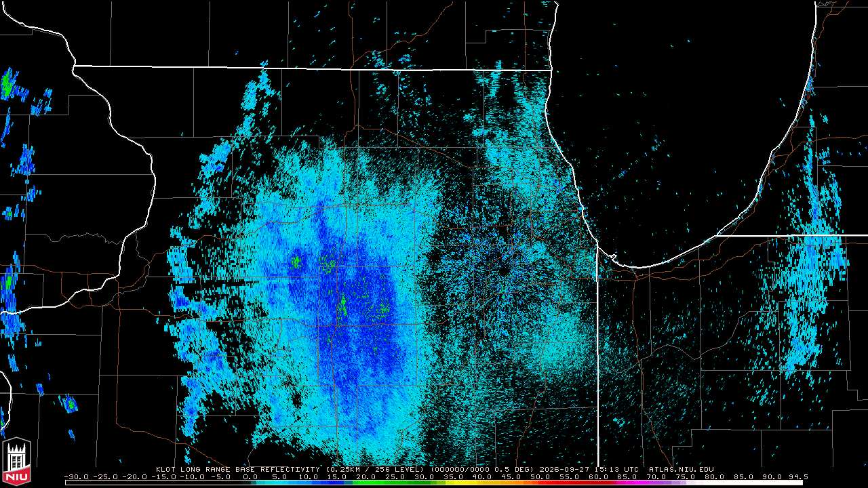Click the 15:13 UTC timestamp
This screenshot has height=488, width=868.
(x=617, y=469)
